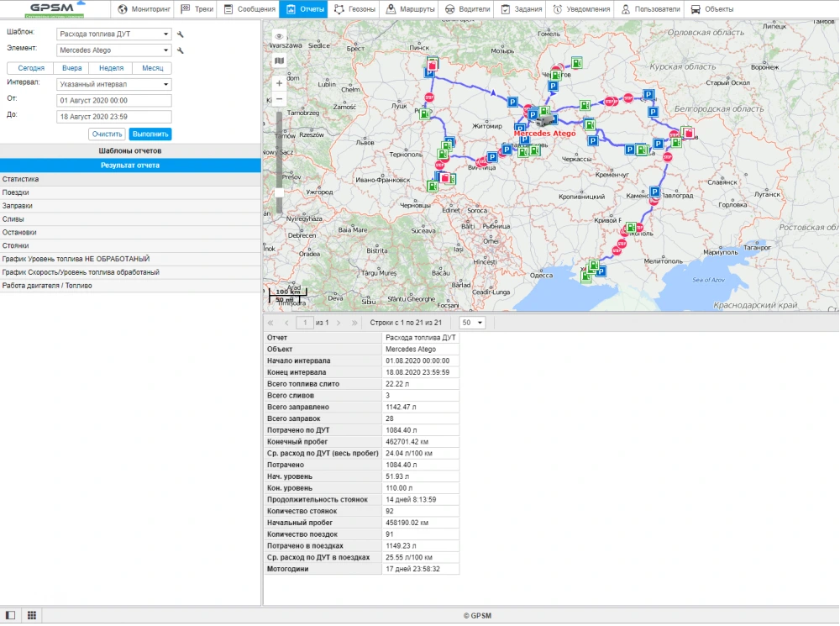This screenshot has width=840, height=626.
Task: Open the Шаблон dropdown showing Расхода топлива ДУТ
Action: 113,34
